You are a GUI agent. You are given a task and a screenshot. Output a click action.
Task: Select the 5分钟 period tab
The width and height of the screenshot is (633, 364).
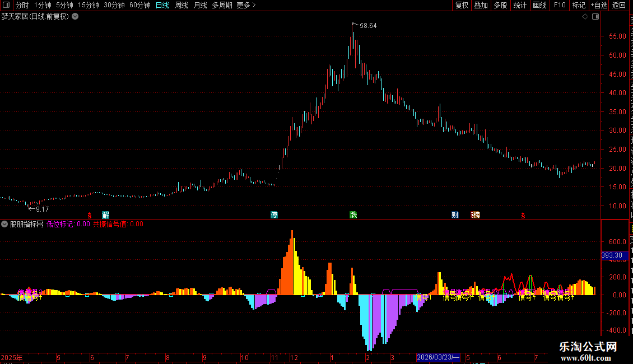(64, 5)
